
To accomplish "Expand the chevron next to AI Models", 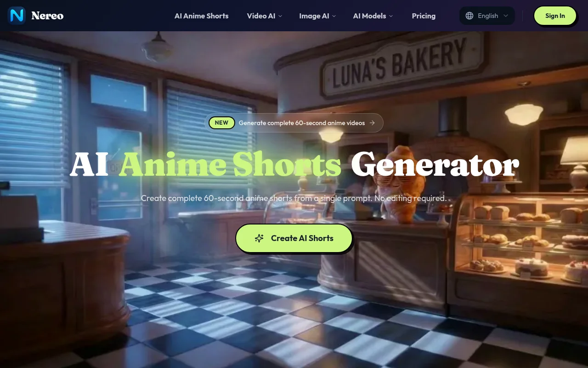I will point(391,16).
